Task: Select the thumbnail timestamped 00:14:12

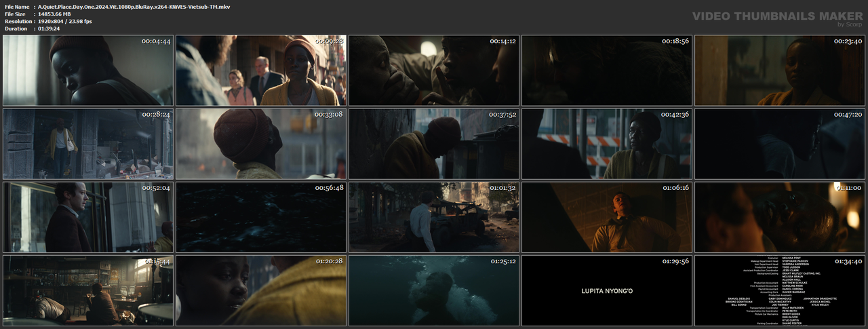Action: coord(434,71)
